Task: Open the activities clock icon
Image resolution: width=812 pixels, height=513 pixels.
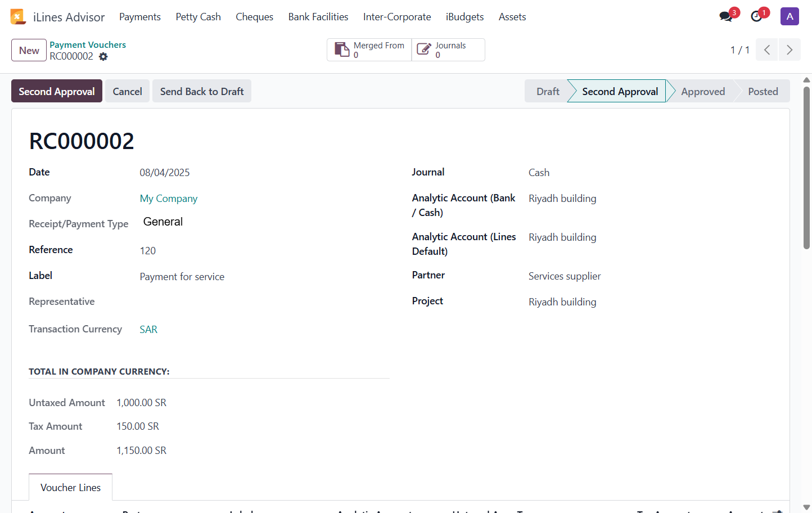Action: [757, 16]
